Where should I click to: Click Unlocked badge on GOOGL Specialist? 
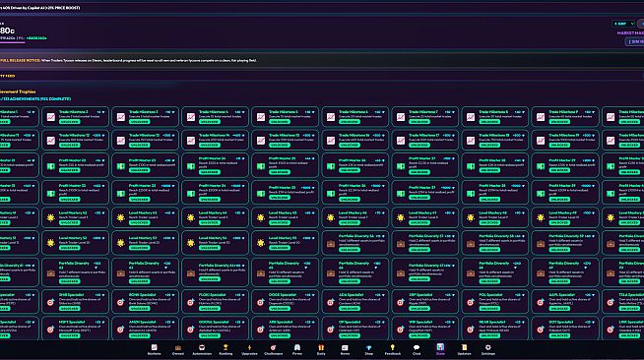210,335
